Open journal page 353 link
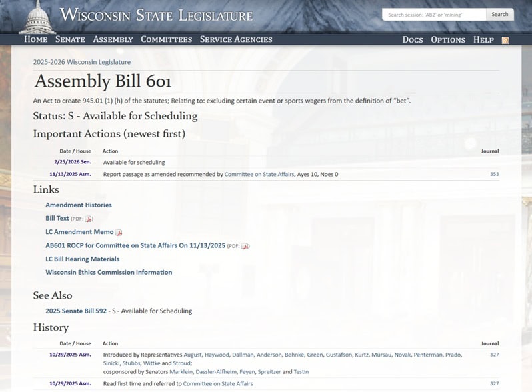532x392 pixels. click(x=495, y=174)
